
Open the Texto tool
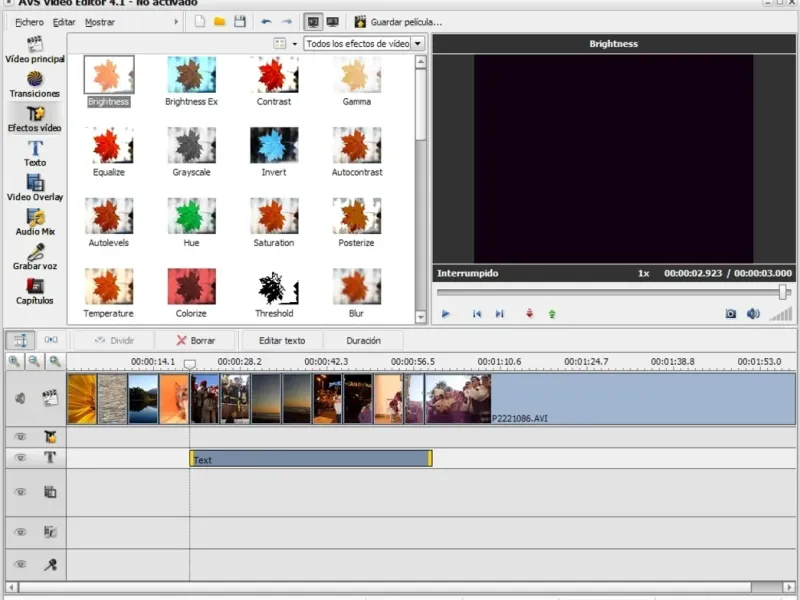click(x=35, y=153)
